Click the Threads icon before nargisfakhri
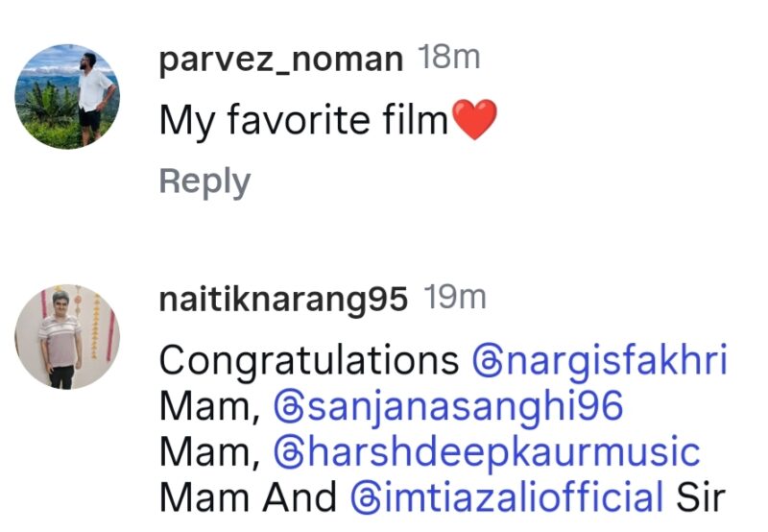This screenshot has height=532, width=768. (x=486, y=361)
